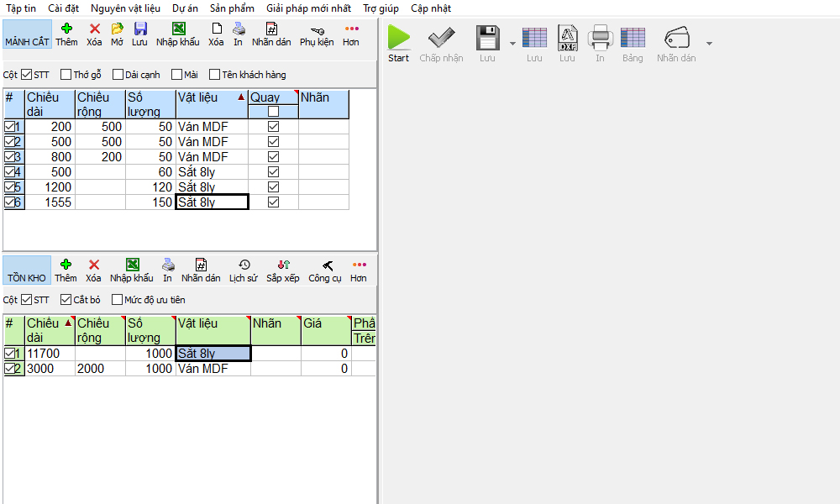The image size is (840, 504).
Task: Click Nhập khẩu Excel icon in parts toolbar
Action: (x=178, y=29)
